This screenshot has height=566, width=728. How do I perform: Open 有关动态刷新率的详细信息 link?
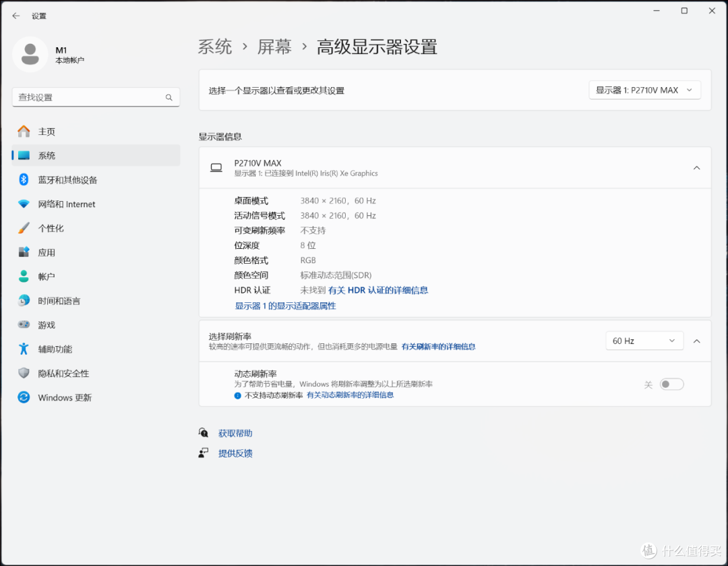(350, 395)
